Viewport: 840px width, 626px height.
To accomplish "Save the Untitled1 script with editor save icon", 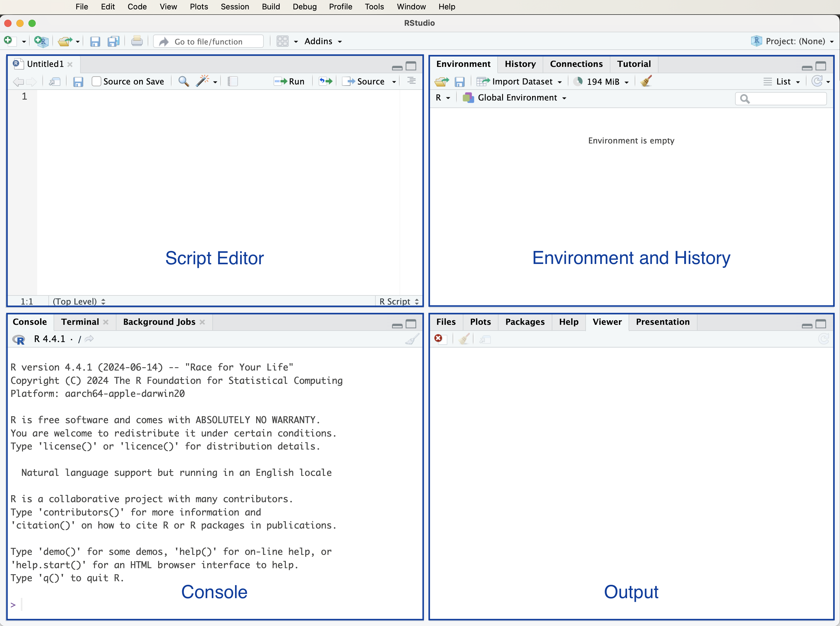I will (78, 81).
